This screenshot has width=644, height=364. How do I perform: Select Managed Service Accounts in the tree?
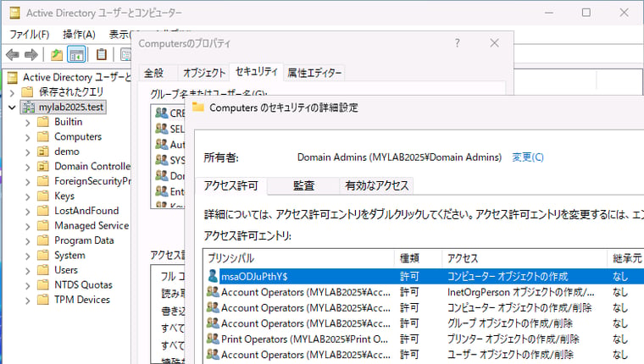pyautogui.click(x=92, y=225)
